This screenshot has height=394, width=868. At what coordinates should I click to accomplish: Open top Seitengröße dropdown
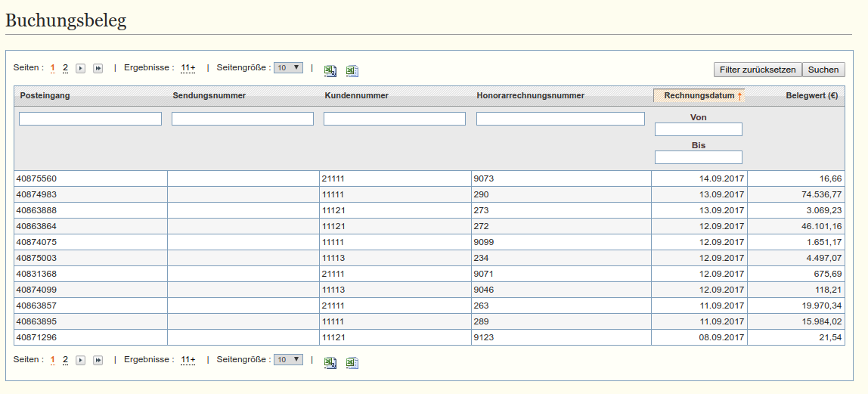pyautogui.click(x=288, y=67)
